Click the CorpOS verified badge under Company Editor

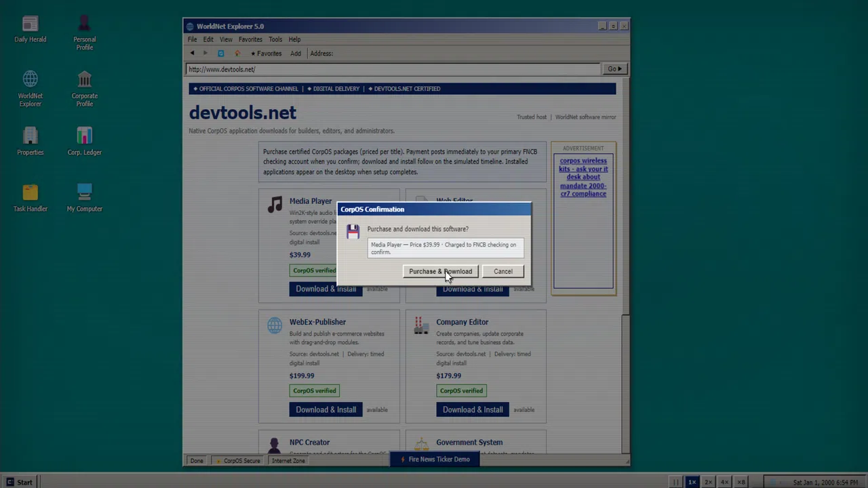[x=461, y=390]
